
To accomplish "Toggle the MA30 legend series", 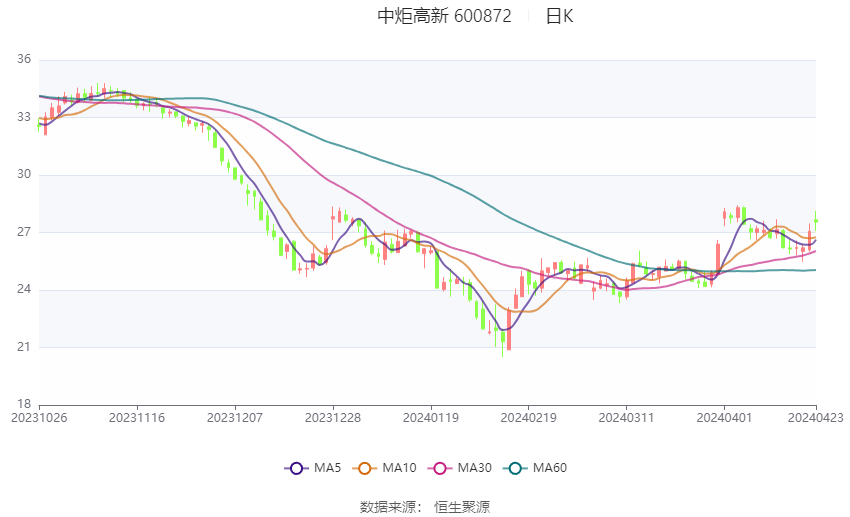I will click(460, 468).
